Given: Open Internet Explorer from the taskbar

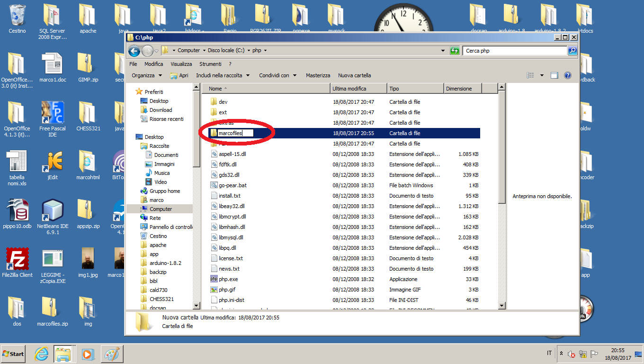Looking at the screenshot, I should tap(42, 354).
